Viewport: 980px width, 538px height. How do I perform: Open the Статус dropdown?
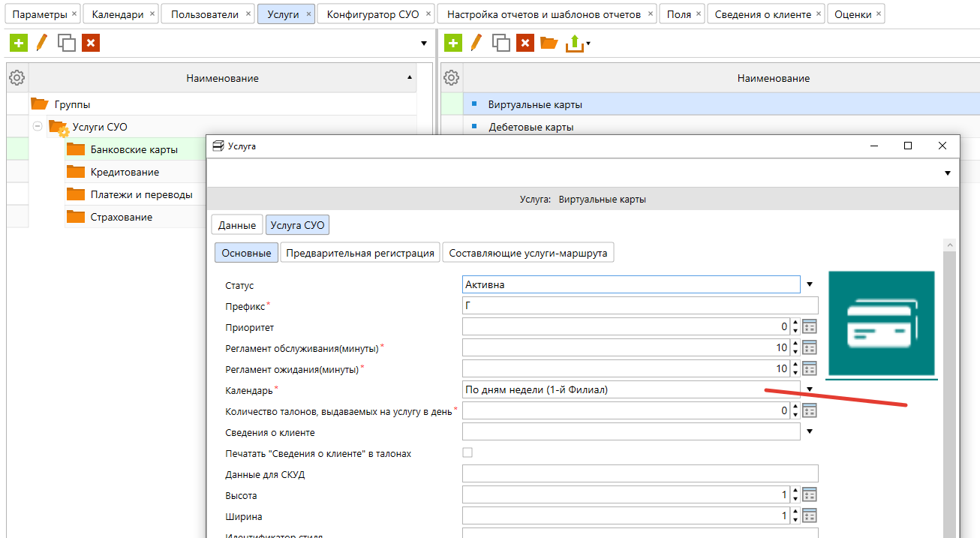coord(810,284)
